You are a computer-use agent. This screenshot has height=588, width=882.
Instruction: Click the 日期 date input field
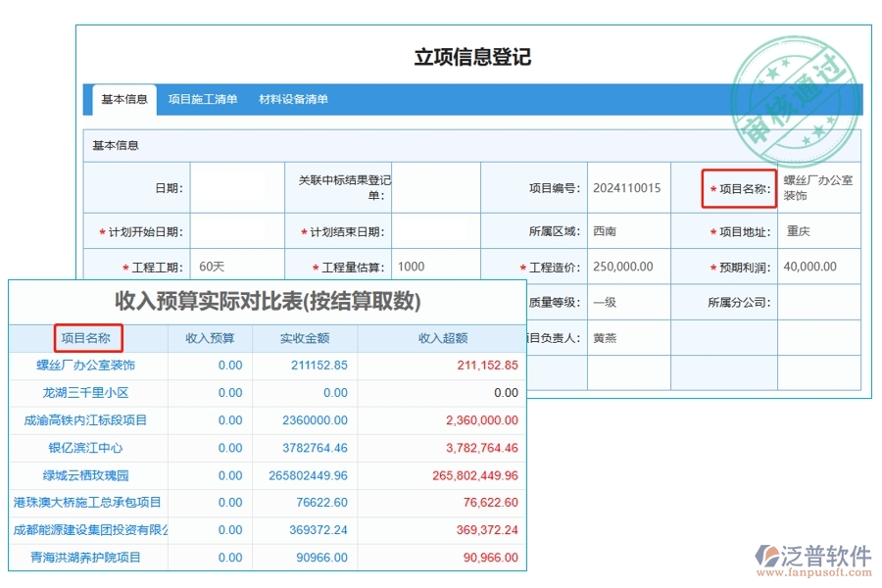tap(235, 186)
